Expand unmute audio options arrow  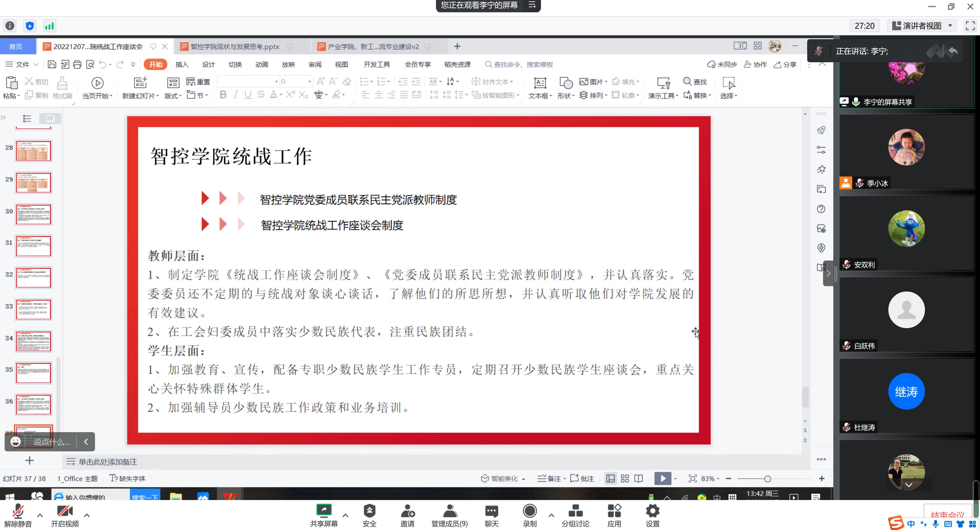coord(40,516)
